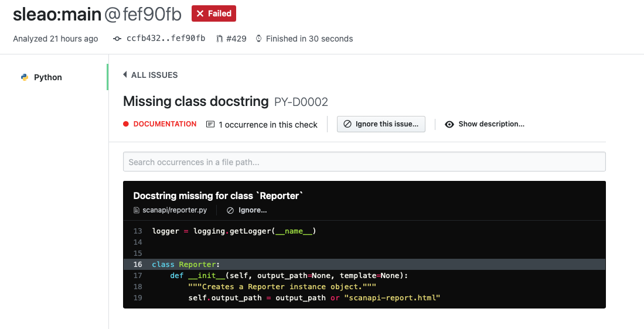
Task: Click the red Failed status badge
Action: 213,13
